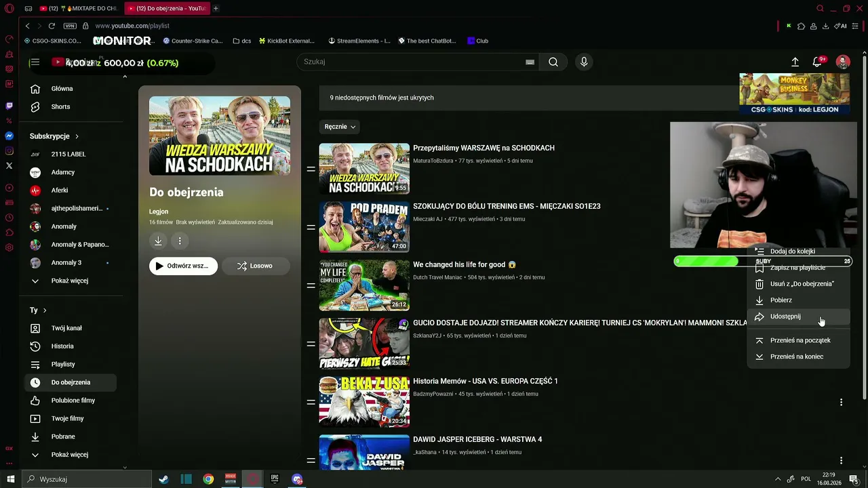Open the browser easy setup sliders icon
Viewport: 868px width, 488px height.
[x=855, y=26]
